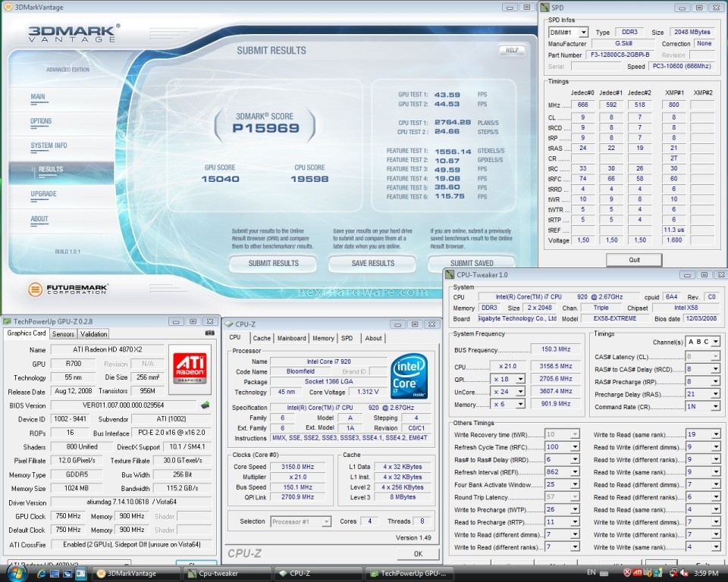Select RESULTS in the 3DMark Vantage sidebar
Image resolution: width=728 pixels, height=582 pixels.
point(61,172)
